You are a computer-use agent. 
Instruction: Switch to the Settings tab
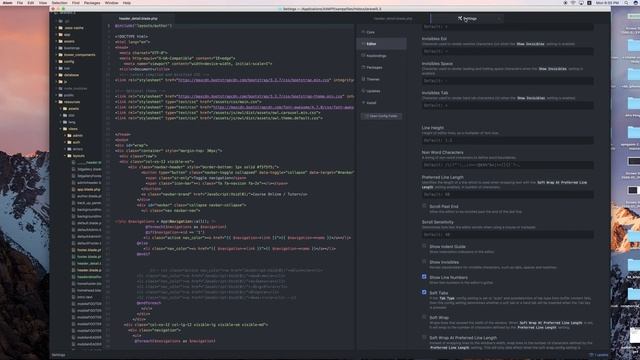(467, 18)
